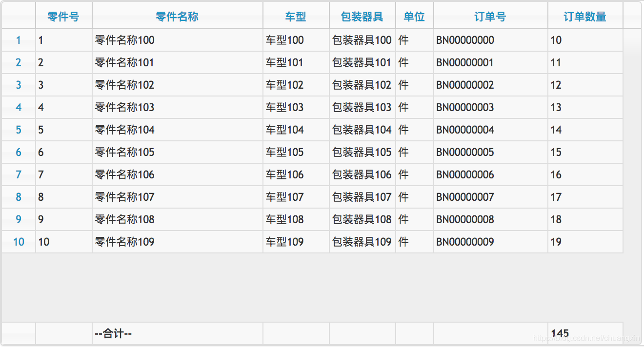644x347 pixels.
Task: Select order number BN00000008
Action: pos(491,219)
